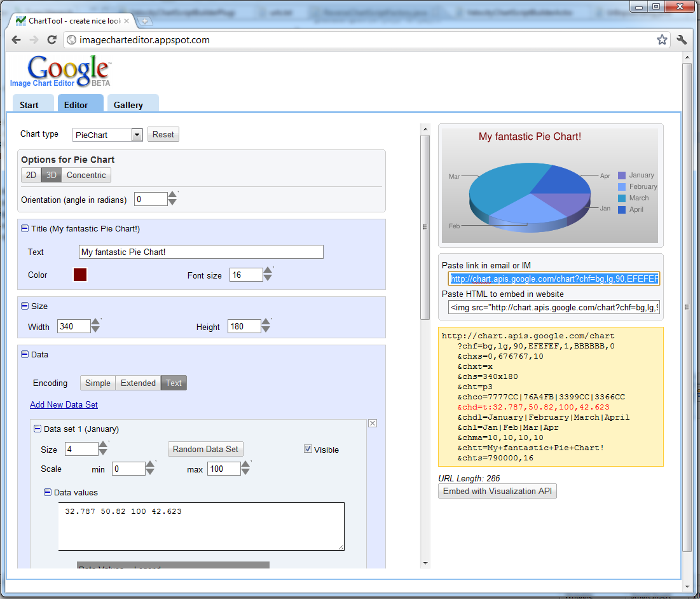
Task: Click the Scale min value field
Action: (128, 469)
